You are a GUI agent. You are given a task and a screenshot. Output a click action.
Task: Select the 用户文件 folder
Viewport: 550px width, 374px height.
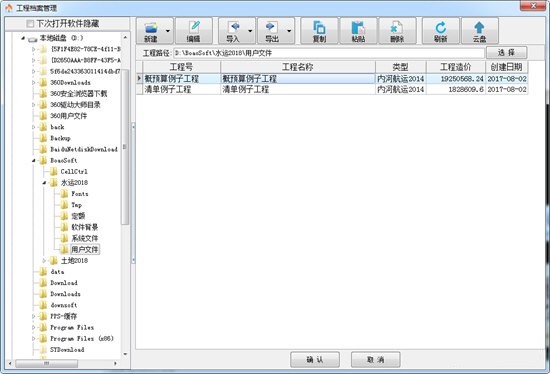coord(85,249)
